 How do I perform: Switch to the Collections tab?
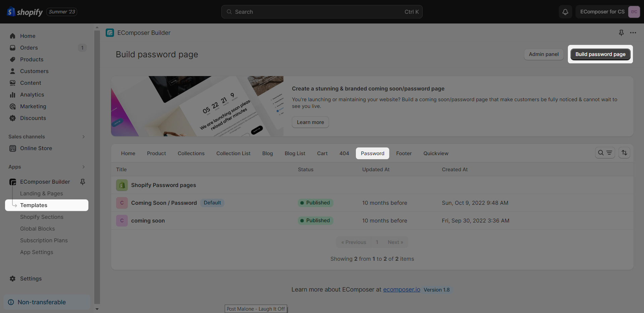[x=191, y=153]
